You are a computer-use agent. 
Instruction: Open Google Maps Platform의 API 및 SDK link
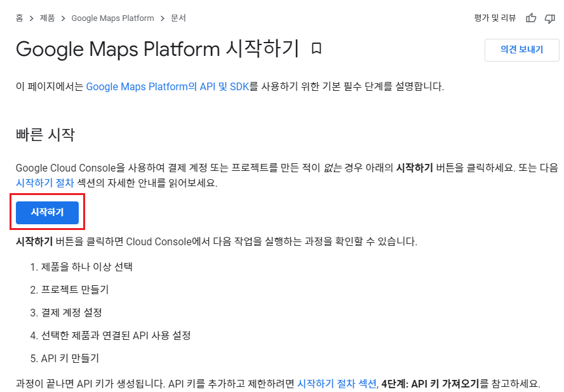click(x=168, y=87)
